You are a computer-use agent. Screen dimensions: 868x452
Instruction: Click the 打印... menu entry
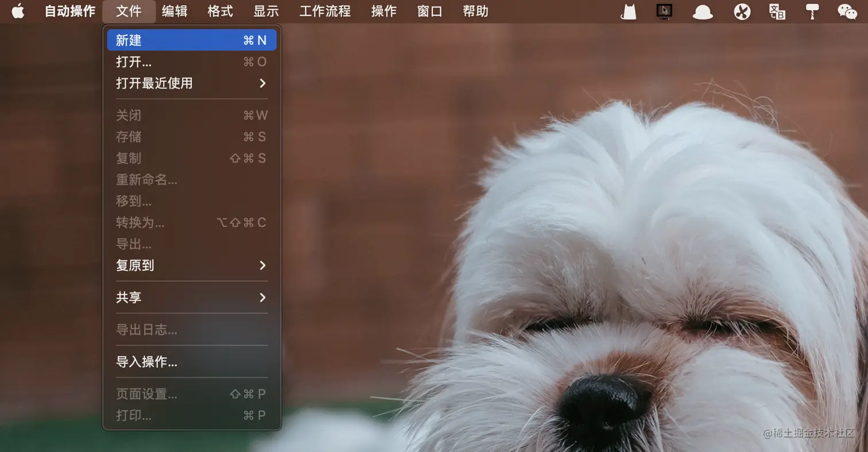tap(192, 415)
